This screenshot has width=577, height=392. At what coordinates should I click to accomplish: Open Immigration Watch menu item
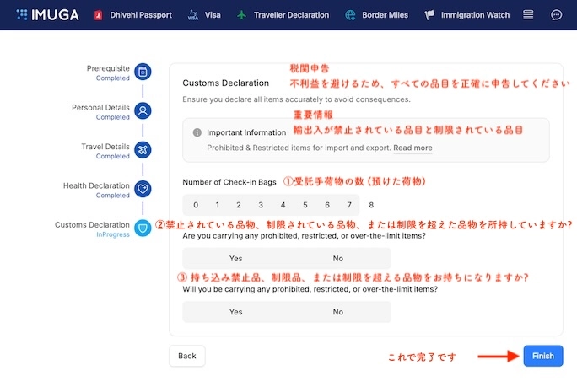(x=475, y=15)
